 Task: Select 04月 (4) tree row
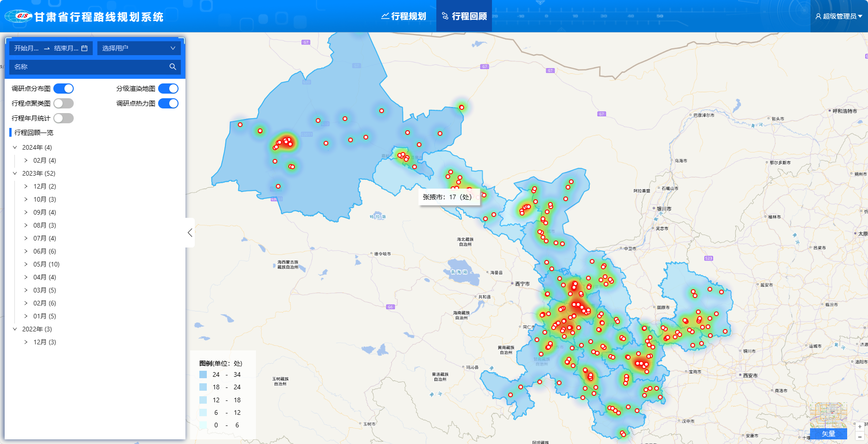(x=45, y=277)
